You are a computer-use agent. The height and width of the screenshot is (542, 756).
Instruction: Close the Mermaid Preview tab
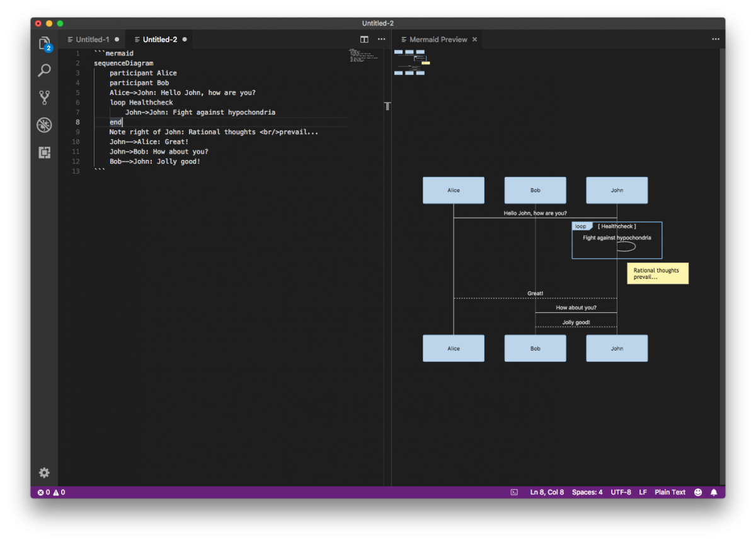(475, 40)
